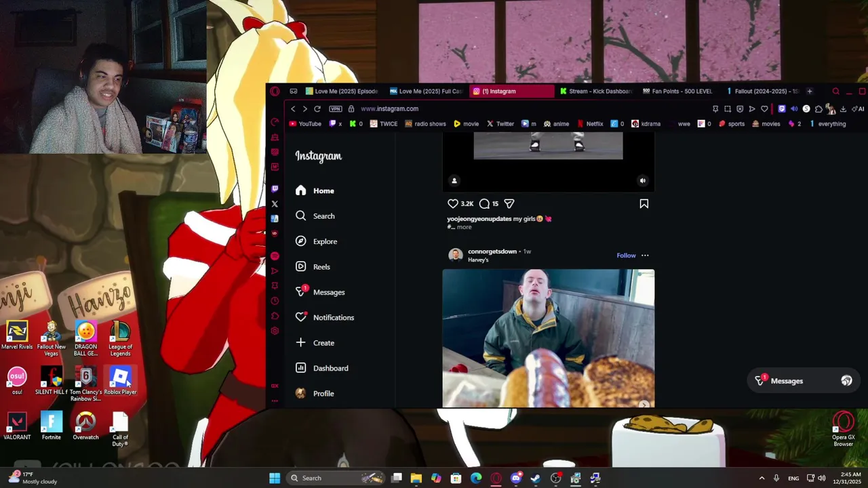Open the movies bookmark folder
868x488 pixels.
click(x=766, y=124)
